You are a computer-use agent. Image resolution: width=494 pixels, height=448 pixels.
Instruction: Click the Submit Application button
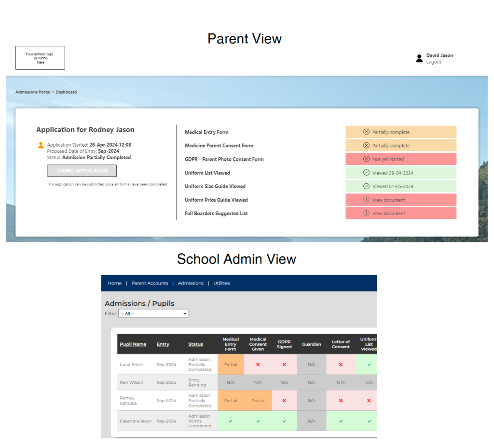[x=82, y=170]
